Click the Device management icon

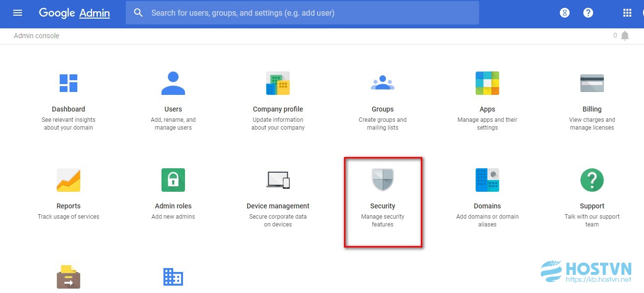point(278,180)
